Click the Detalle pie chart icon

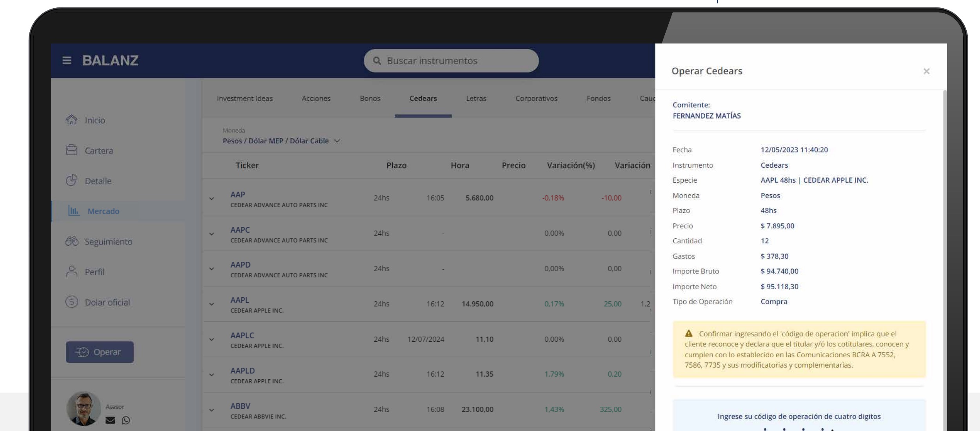click(71, 180)
